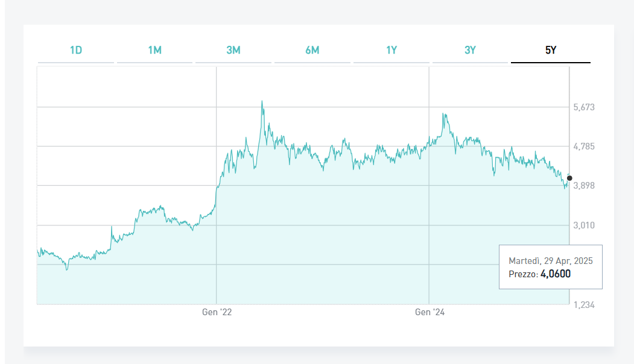Click the black data point marker on the line
The width and height of the screenshot is (634, 364).
[x=569, y=178]
